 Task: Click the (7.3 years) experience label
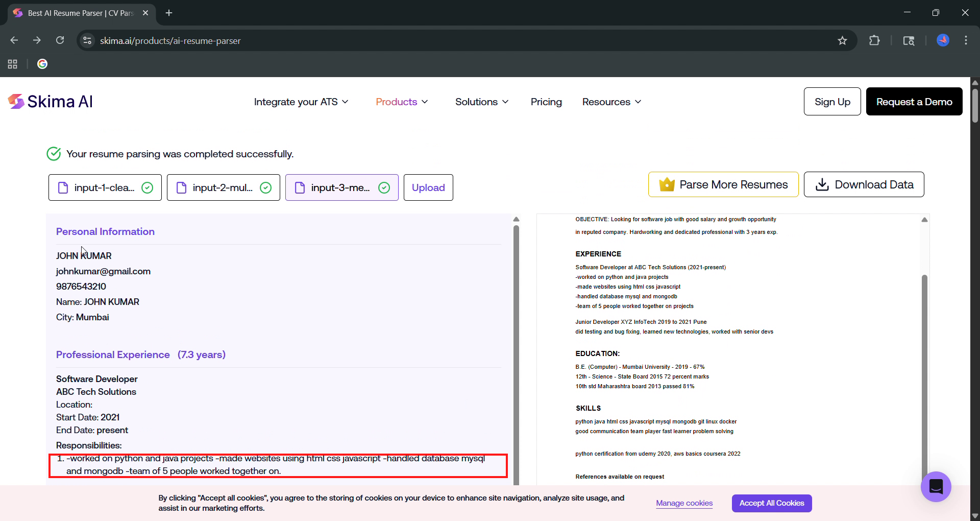pyautogui.click(x=202, y=354)
